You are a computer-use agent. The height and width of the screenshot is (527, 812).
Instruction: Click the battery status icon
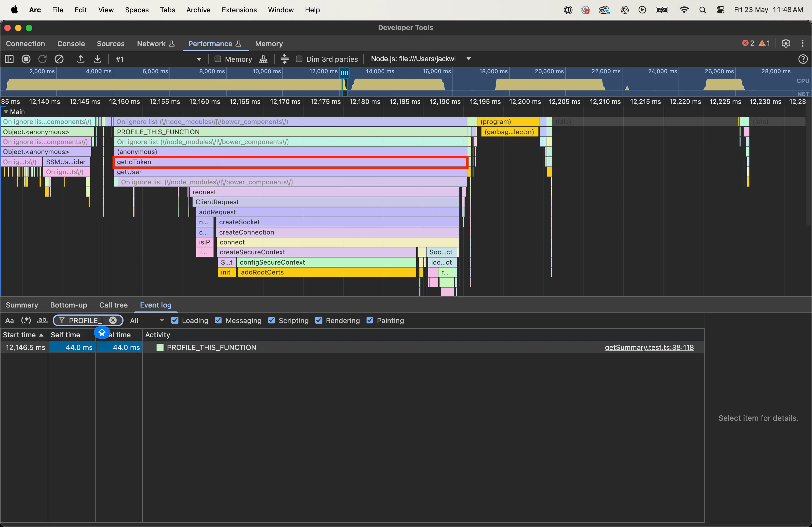tap(662, 10)
